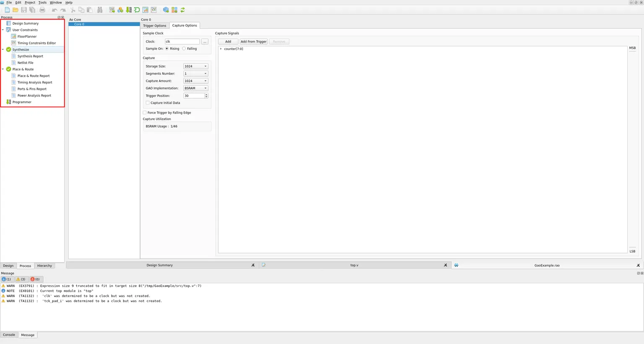
Task: Expand the counter[7:0] signal node
Action: 221,49
